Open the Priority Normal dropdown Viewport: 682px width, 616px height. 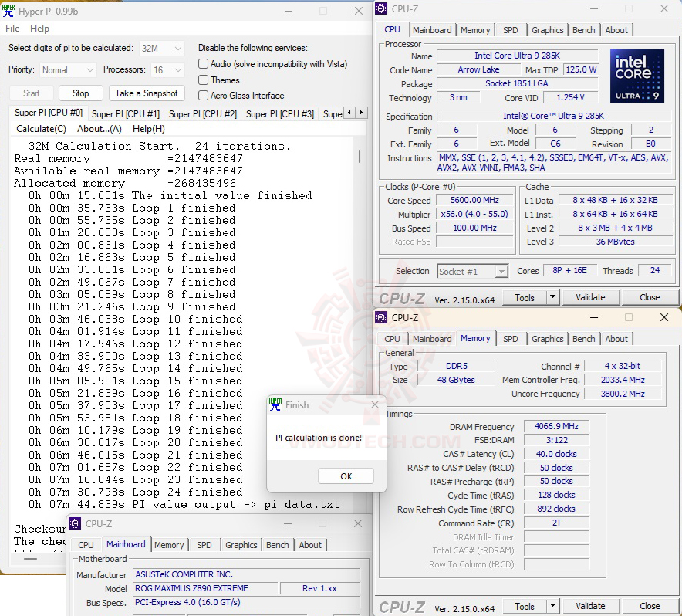pyautogui.click(x=68, y=70)
